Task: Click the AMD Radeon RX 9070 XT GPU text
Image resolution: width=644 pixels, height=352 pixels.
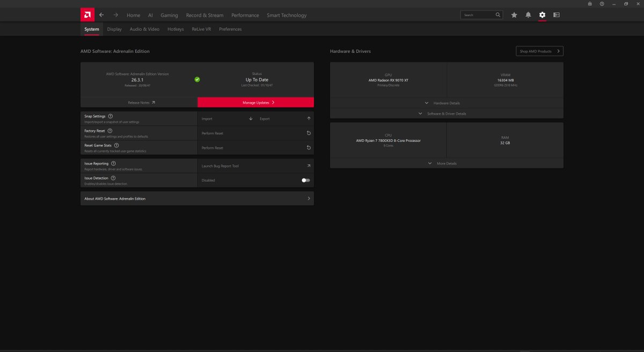Action: coord(389,80)
